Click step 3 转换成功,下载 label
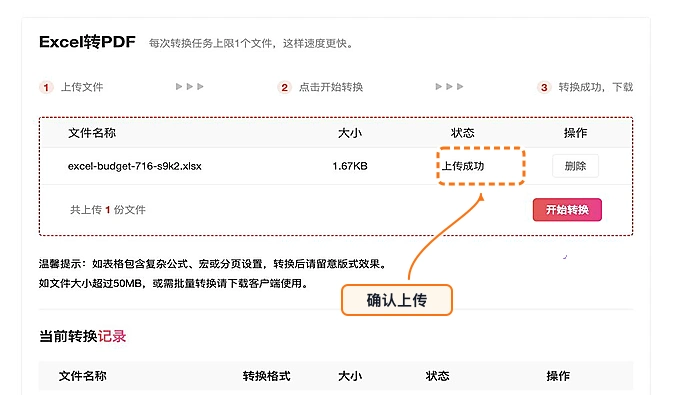The image size is (700, 395). (596, 87)
